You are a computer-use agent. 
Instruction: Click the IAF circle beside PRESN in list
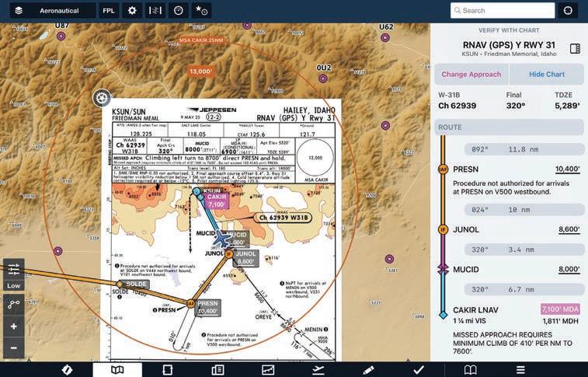443,169
